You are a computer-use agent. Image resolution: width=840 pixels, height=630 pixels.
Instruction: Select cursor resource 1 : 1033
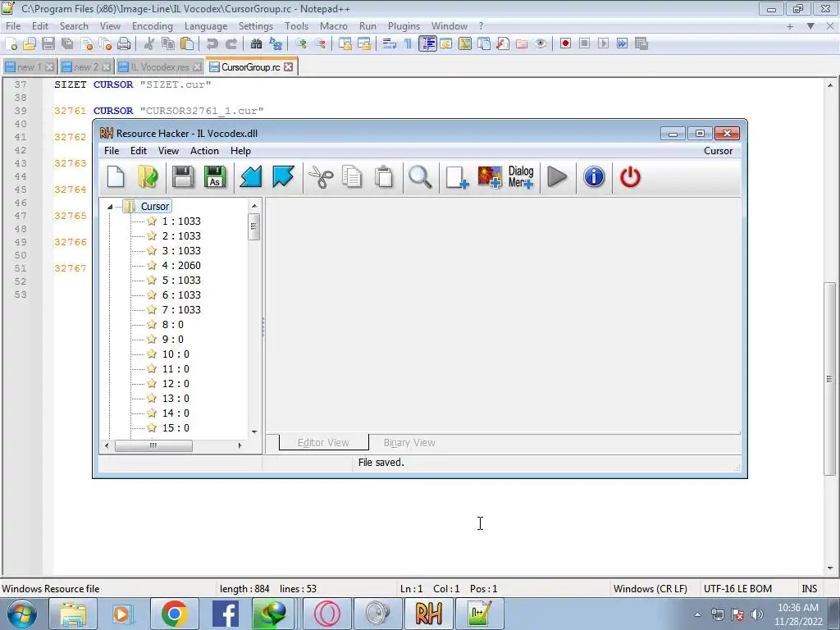tap(181, 221)
